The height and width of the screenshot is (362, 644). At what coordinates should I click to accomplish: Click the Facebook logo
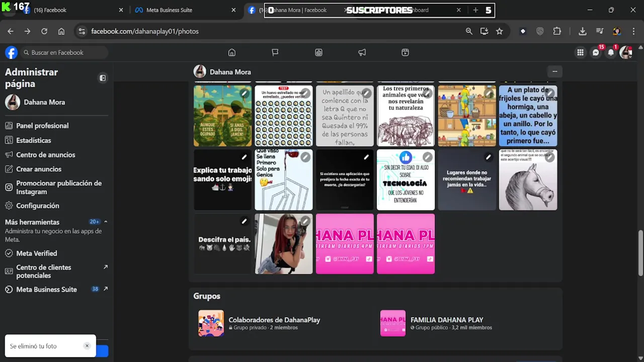[11, 52]
